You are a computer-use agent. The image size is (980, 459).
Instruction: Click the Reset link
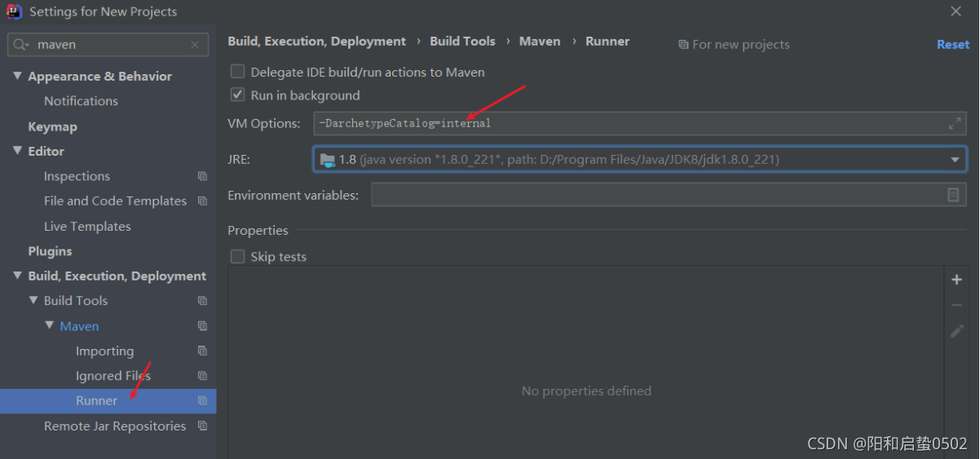952,45
